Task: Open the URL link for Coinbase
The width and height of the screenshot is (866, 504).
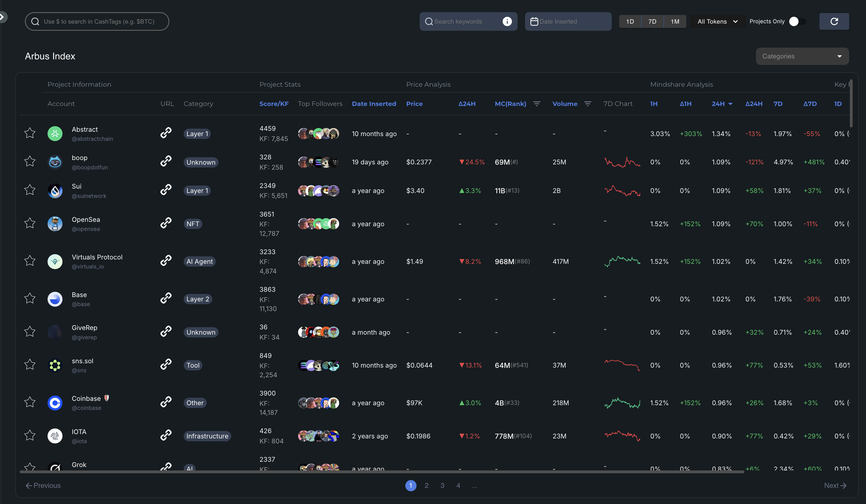Action: coord(166,402)
